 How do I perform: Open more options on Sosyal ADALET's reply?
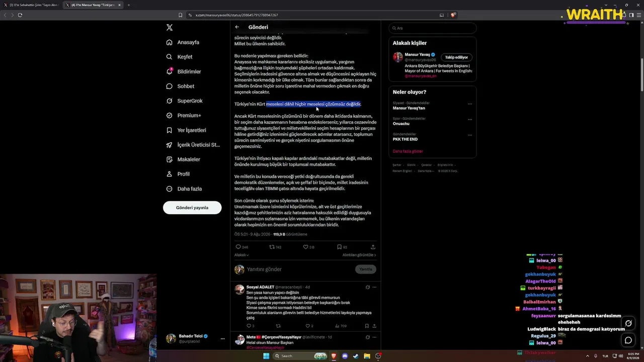pyautogui.click(x=374, y=287)
